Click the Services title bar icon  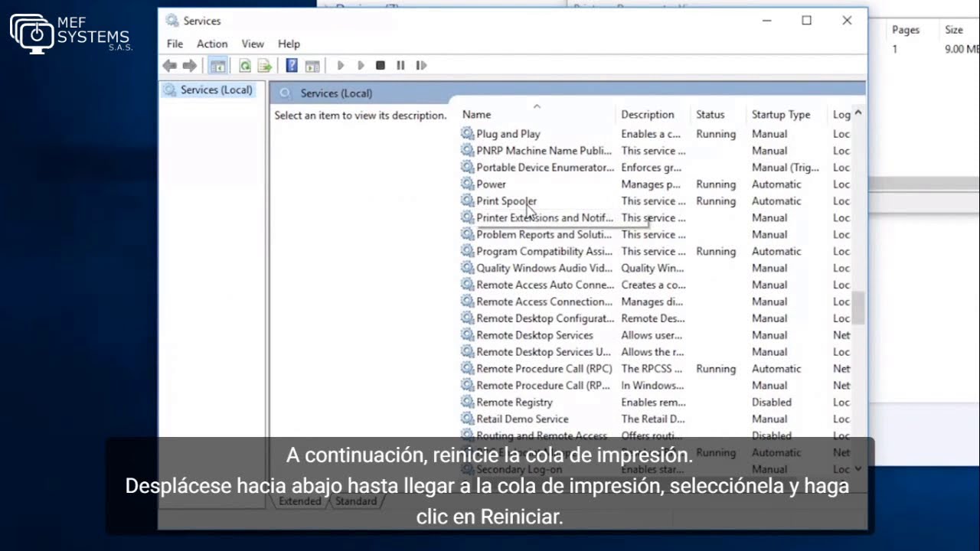pyautogui.click(x=172, y=21)
